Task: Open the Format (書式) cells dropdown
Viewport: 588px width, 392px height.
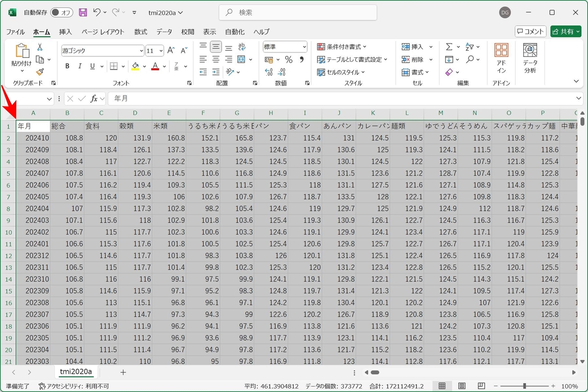Action: click(416, 72)
